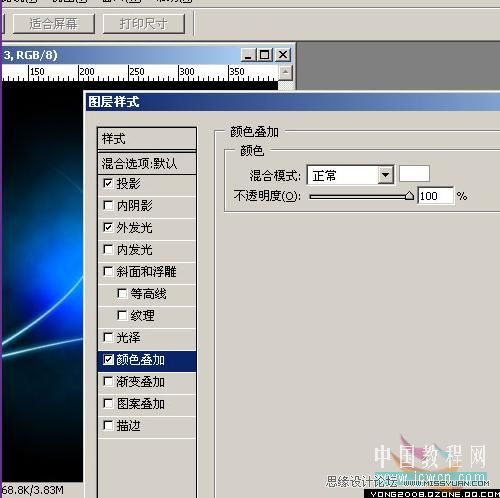The width and height of the screenshot is (500, 498).
Task: Close the document window
Action: point(283,55)
